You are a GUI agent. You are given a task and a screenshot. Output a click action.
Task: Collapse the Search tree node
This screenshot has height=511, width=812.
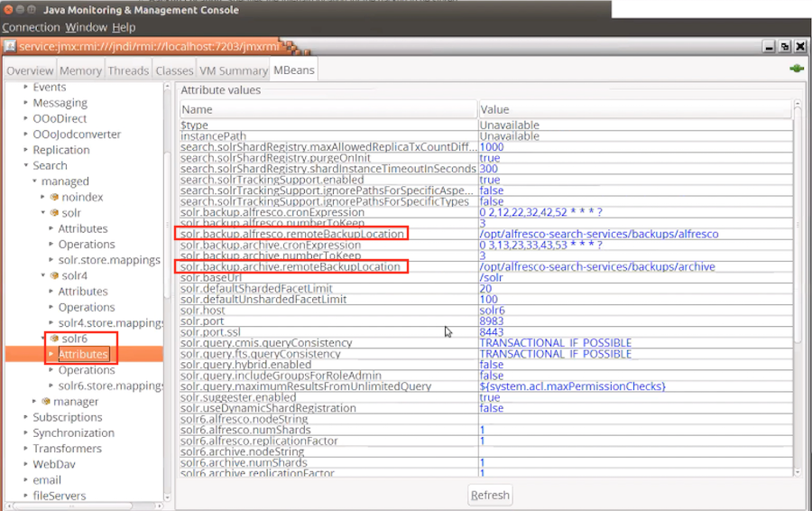[x=25, y=165]
